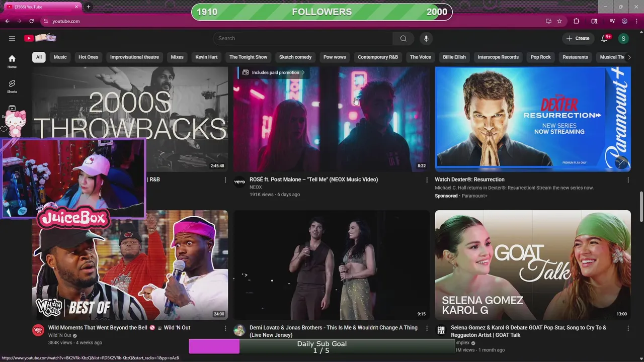Click the Complex channel avatar
Image resolution: width=644 pixels, height=362 pixels.
[x=441, y=330]
